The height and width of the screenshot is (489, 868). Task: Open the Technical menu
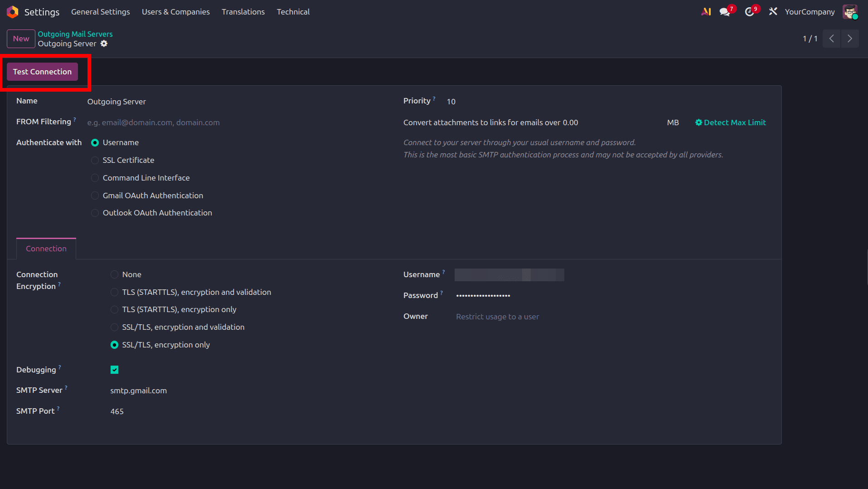click(293, 12)
